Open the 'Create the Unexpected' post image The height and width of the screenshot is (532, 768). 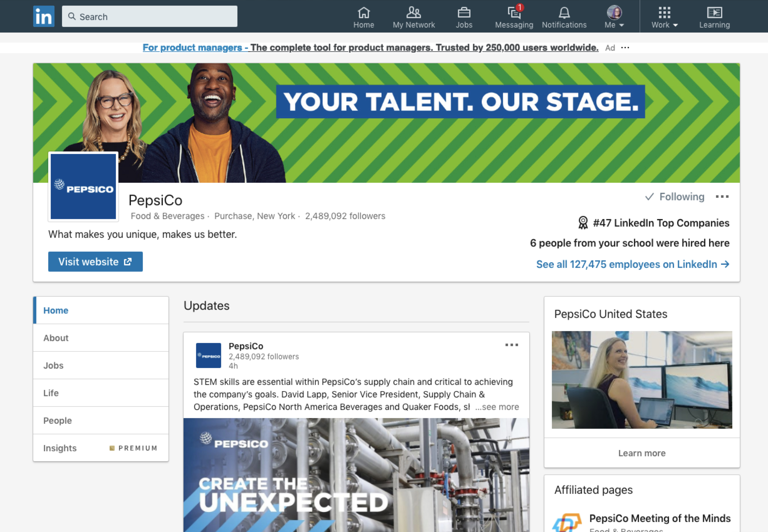(x=356, y=475)
